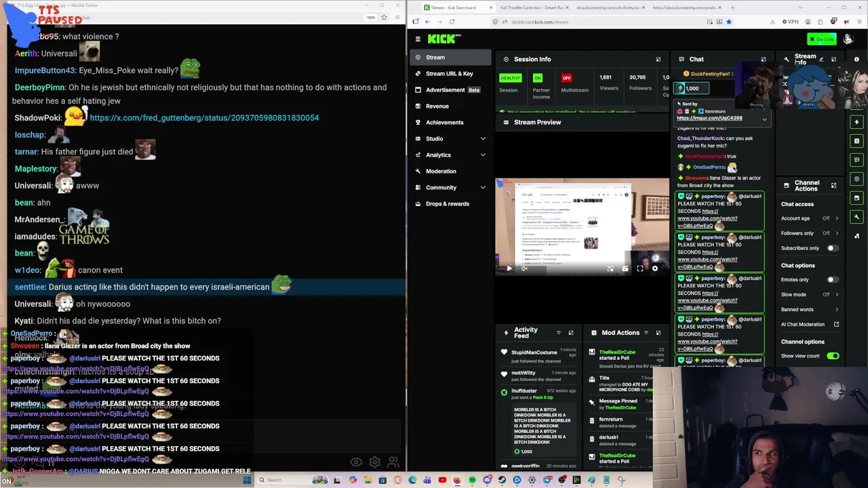Open the Slow mode options chevron
This screenshot has height=488, width=868.
837,294
